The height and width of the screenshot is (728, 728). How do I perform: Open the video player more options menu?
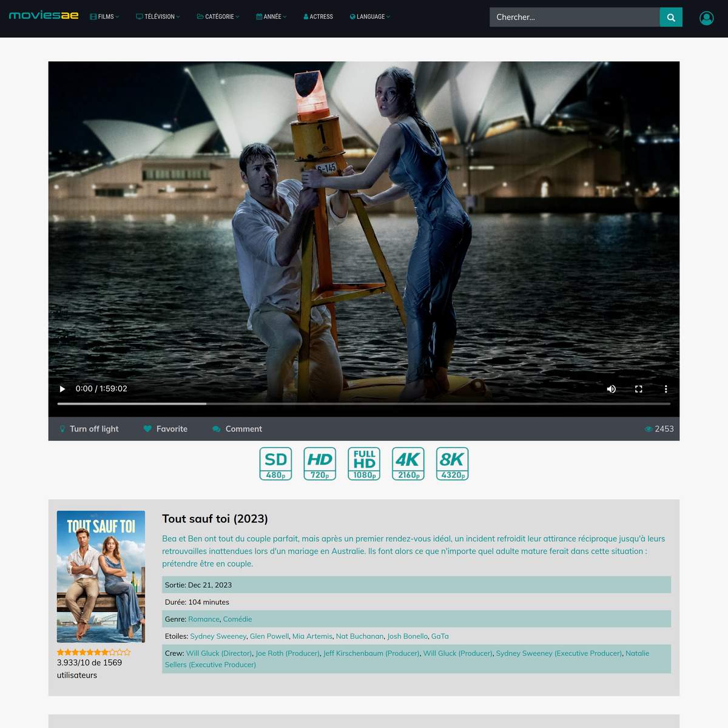click(666, 389)
